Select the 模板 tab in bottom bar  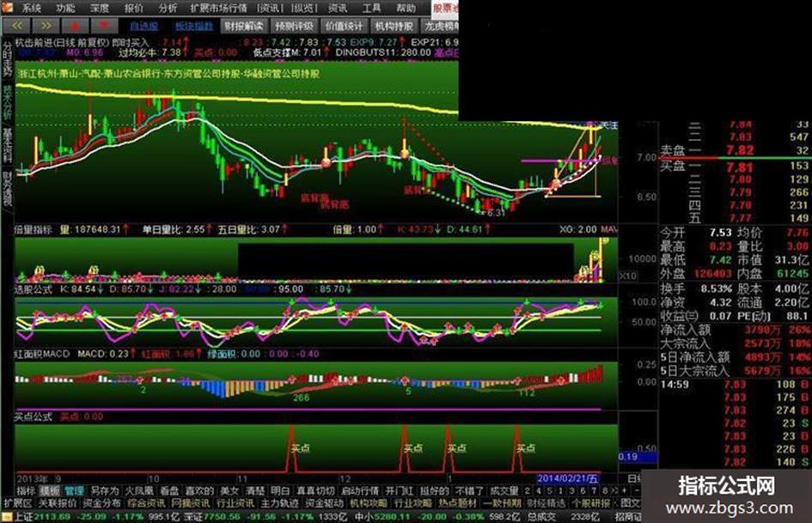[50, 490]
